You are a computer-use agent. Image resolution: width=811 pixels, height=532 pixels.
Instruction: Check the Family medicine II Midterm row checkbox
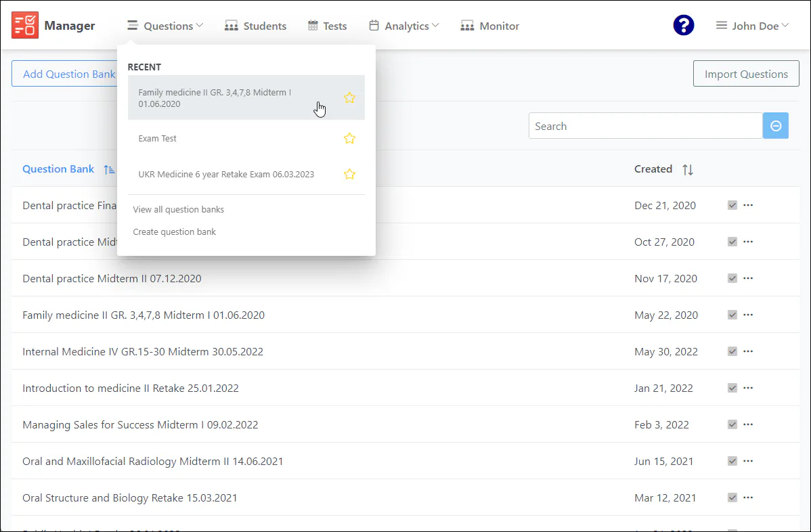click(732, 315)
